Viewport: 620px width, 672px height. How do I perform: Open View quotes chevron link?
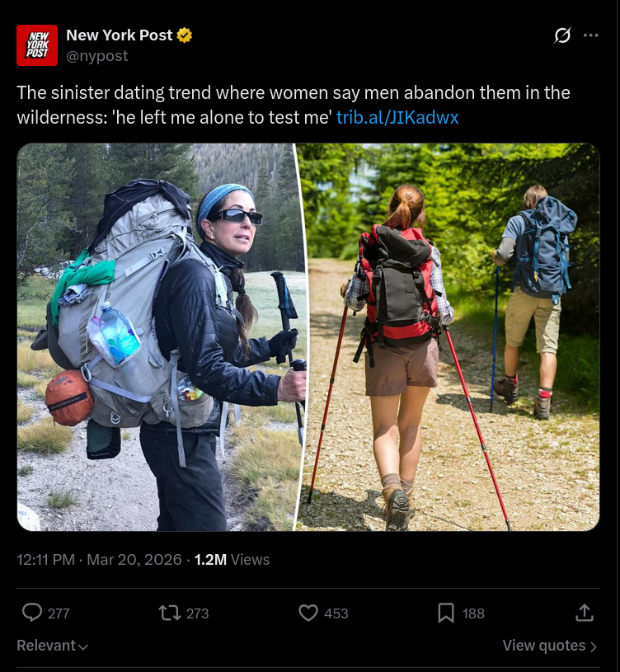pyautogui.click(x=550, y=645)
